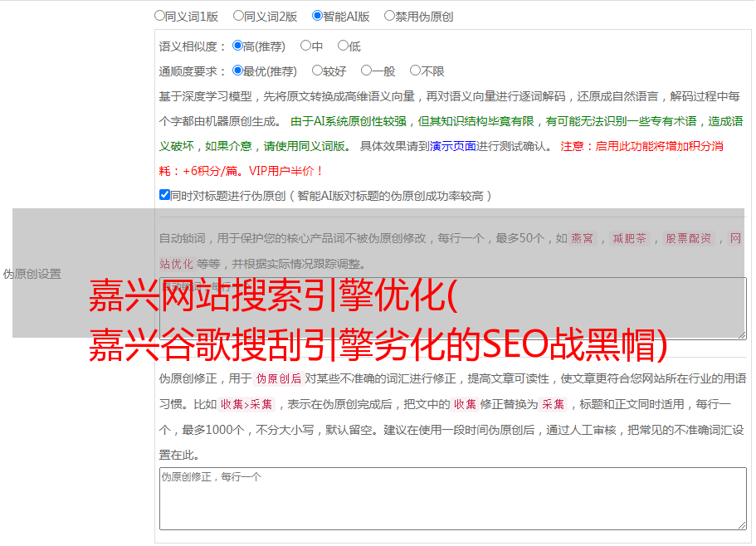Image resolution: width=756 pixels, height=546 pixels.
Task: Set 语义相似度 to 低
Action: (343, 46)
